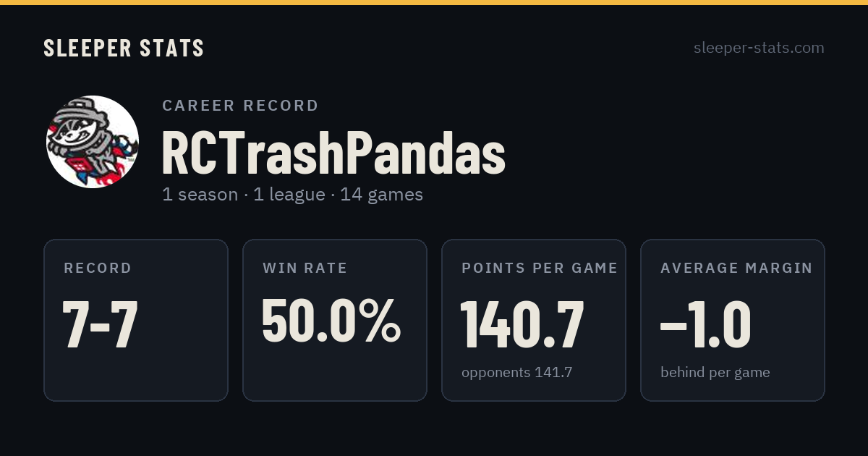
Task: Open the sleeper-stats.com link
Action: (759, 48)
